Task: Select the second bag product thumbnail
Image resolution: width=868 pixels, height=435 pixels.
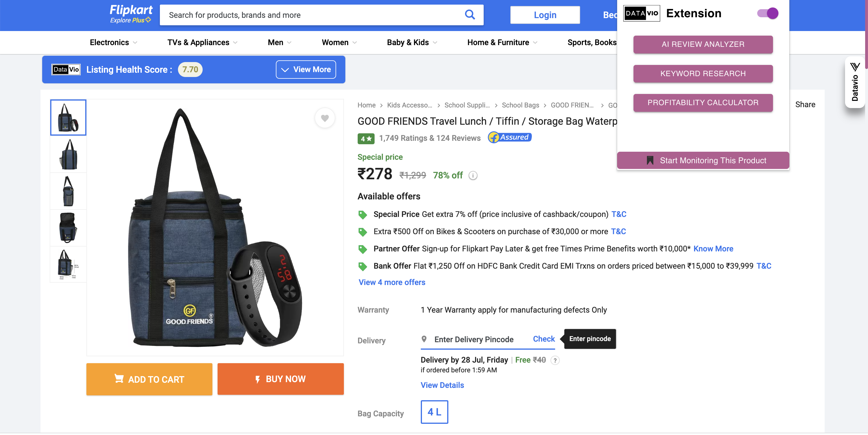Action: point(68,155)
